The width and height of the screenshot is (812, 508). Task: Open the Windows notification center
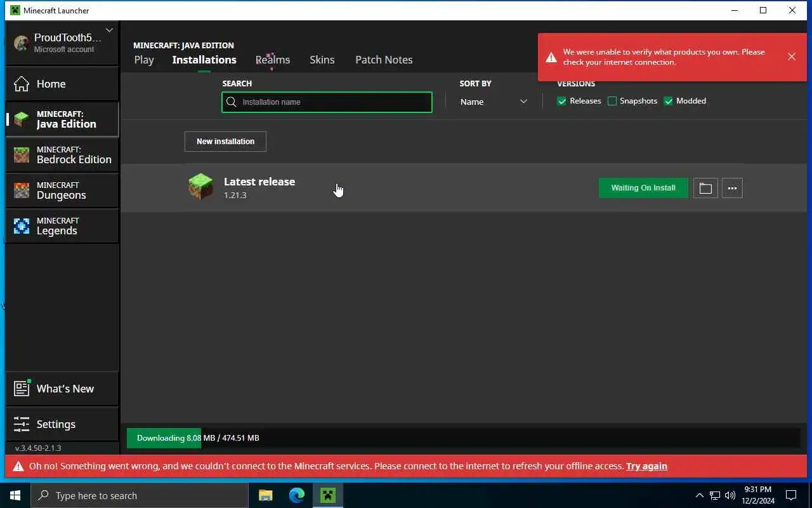(791, 495)
